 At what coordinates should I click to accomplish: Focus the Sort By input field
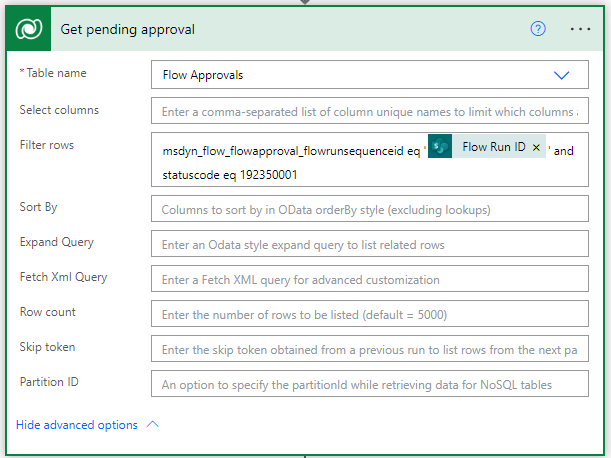pos(369,209)
